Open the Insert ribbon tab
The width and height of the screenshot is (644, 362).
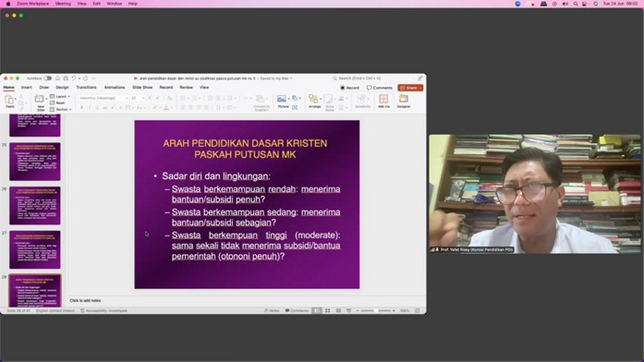pyautogui.click(x=26, y=87)
